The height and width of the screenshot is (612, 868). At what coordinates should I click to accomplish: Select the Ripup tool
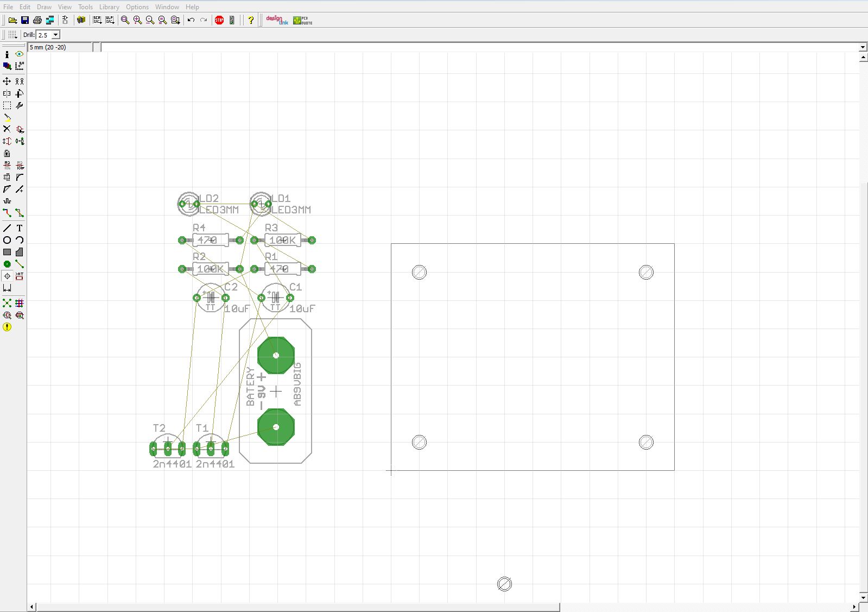point(20,213)
